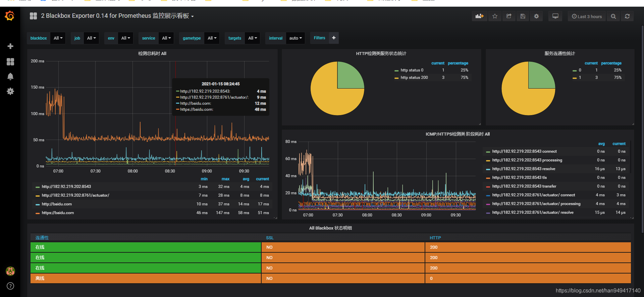The width and height of the screenshot is (644, 297).
Task: Expand the gametype variable All dropdown
Action: (x=212, y=38)
